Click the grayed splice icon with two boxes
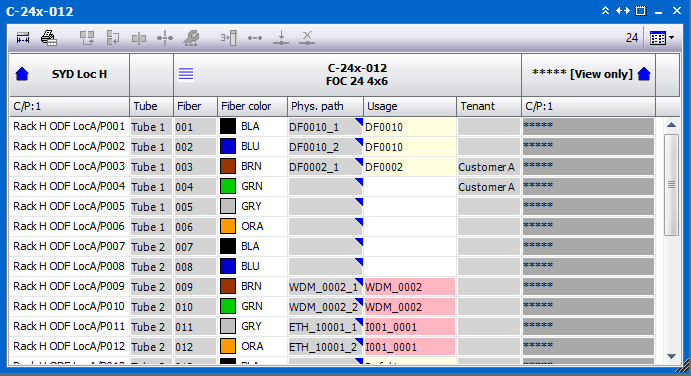The height and width of the screenshot is (376, 691). tap(139, 38)
